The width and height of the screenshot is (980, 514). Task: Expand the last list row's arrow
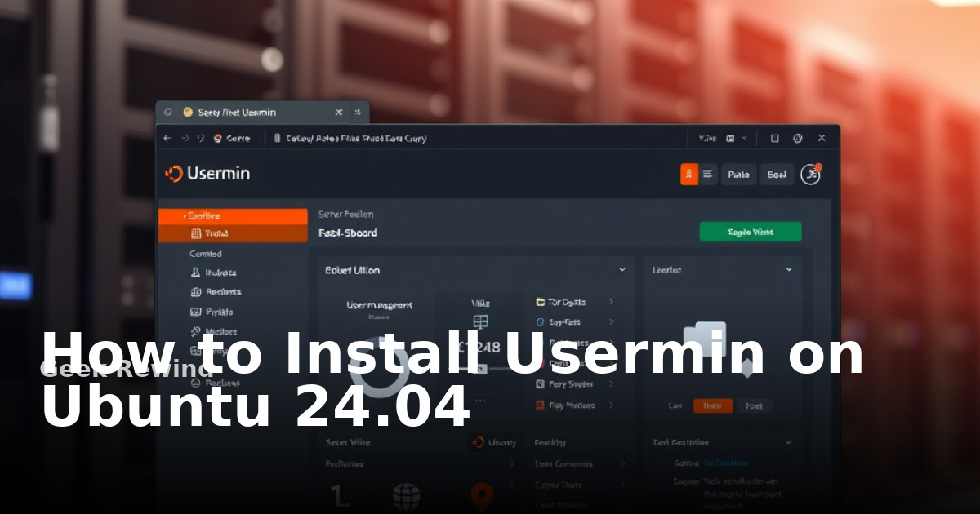pos(611,405)
